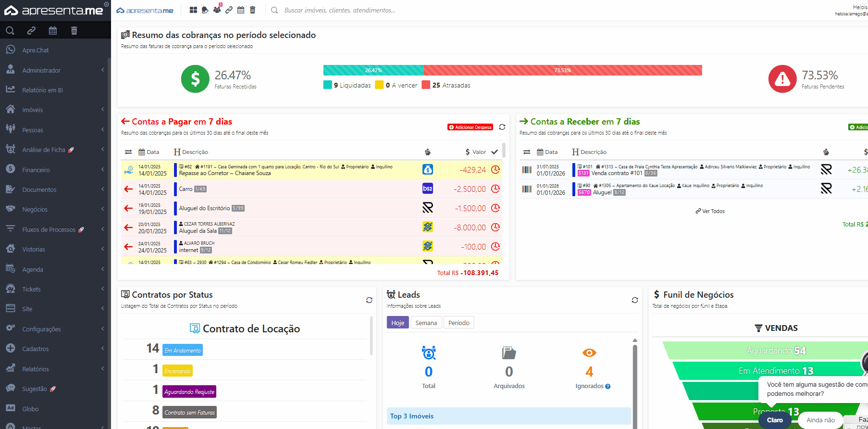Viewport: 868px width, 429px height.
Task: Click the Leads Total alarm clock icon
Action: [429, 353]
